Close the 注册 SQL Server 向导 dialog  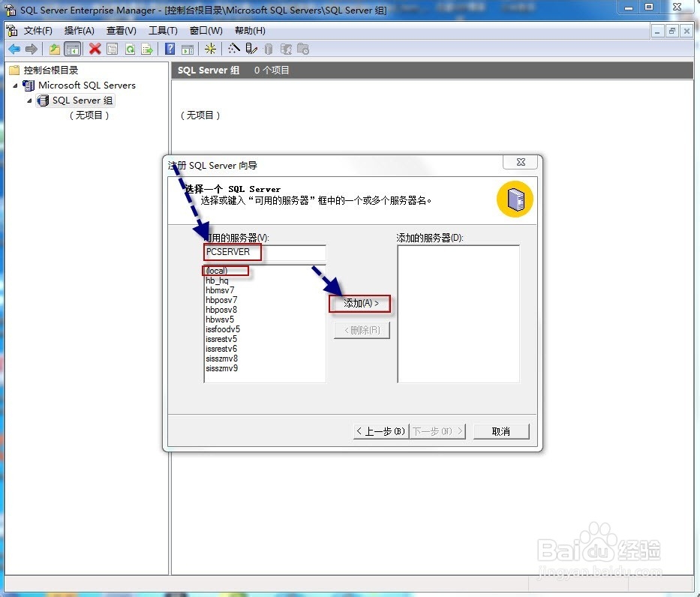click(521, 162)
